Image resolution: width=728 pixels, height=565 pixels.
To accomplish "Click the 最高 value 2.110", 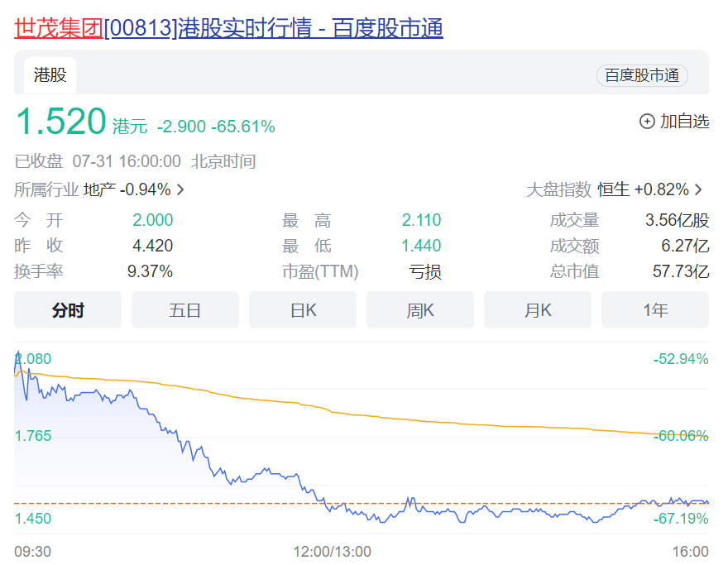I will pos(422,220).
